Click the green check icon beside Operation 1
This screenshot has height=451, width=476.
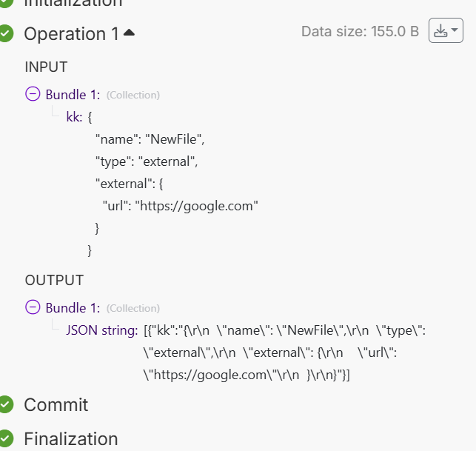tap(7, 33)
